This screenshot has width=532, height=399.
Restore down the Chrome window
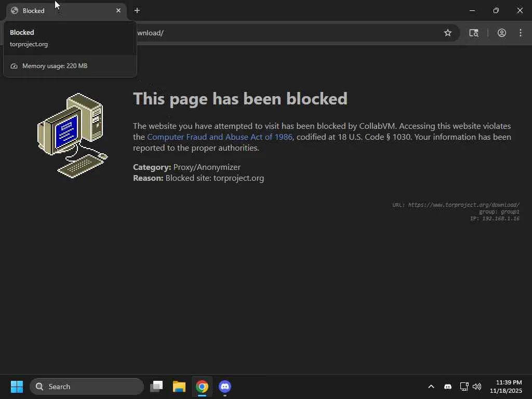pos(496,10)
